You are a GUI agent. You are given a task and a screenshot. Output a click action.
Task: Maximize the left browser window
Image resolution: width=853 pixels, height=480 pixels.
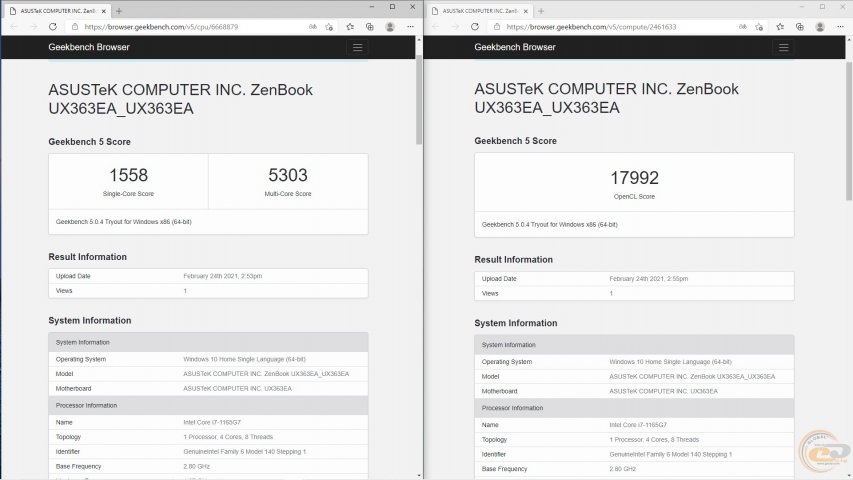392,7
